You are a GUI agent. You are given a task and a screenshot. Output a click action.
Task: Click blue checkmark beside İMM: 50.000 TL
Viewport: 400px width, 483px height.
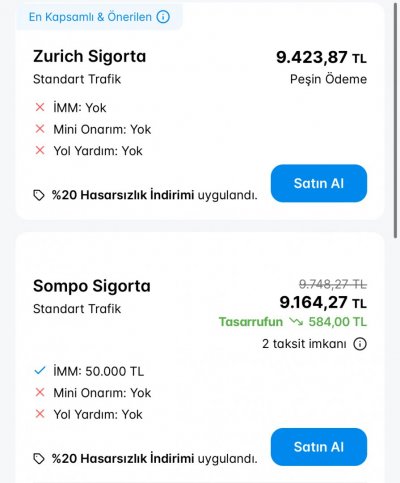(x=40, y=370)
